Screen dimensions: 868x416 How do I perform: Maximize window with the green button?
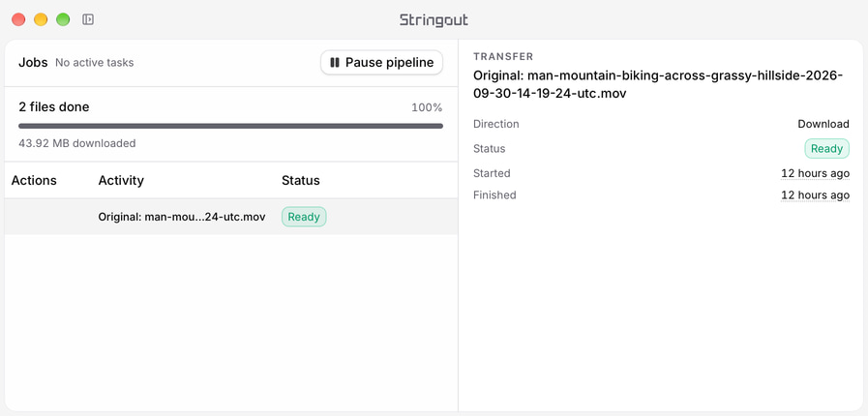[x=63, y=19]
